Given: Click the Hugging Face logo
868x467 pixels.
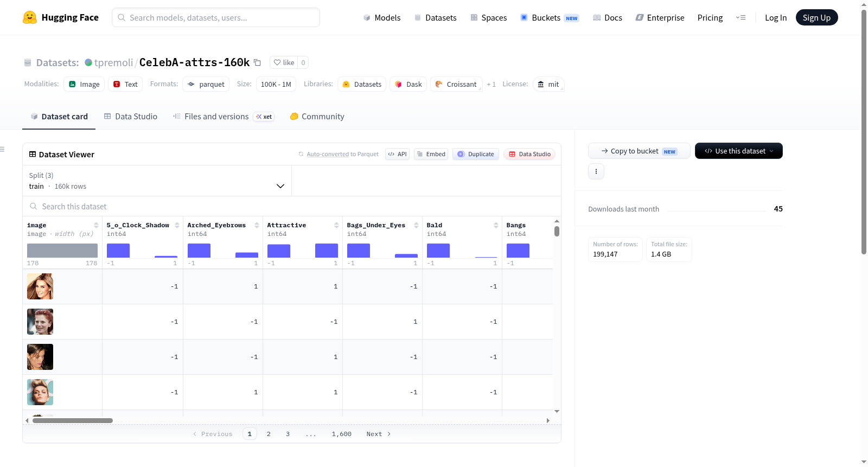Looking at the screenshot, I should pyautogui.click(x=30, y=17).
